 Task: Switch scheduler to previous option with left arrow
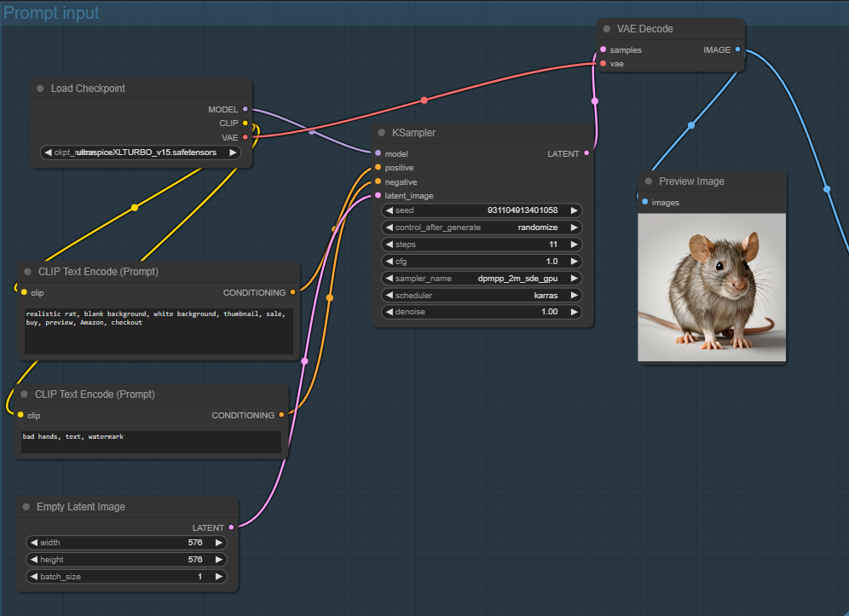(x=390, y=295)
